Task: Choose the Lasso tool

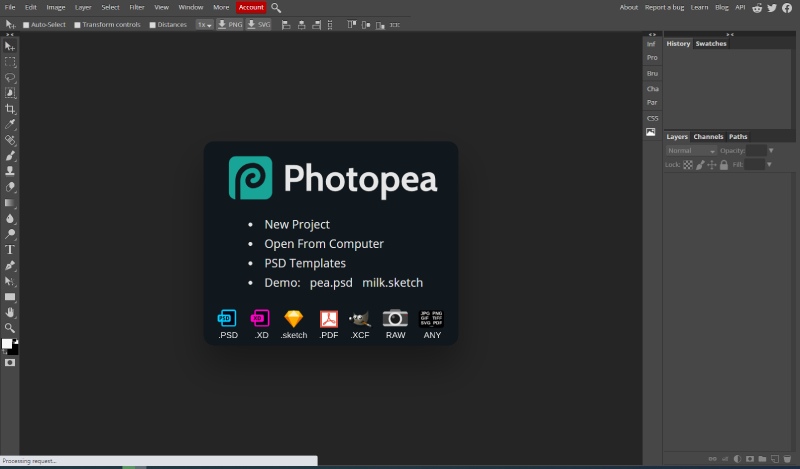Action: (x=10, y=78)
